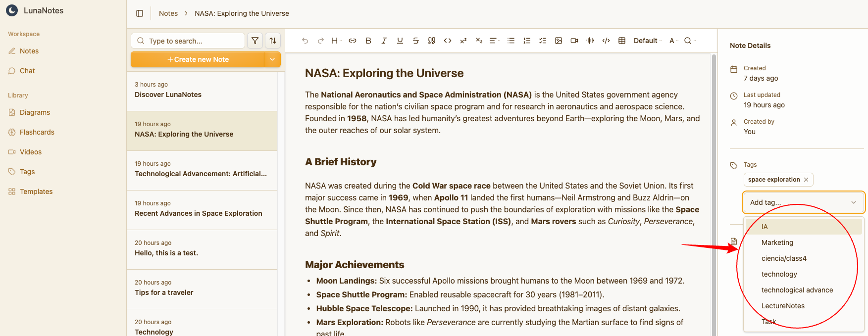Expand the Default font dropdown
This screenshot has width=868, height=336.
[x=648, y=41]
